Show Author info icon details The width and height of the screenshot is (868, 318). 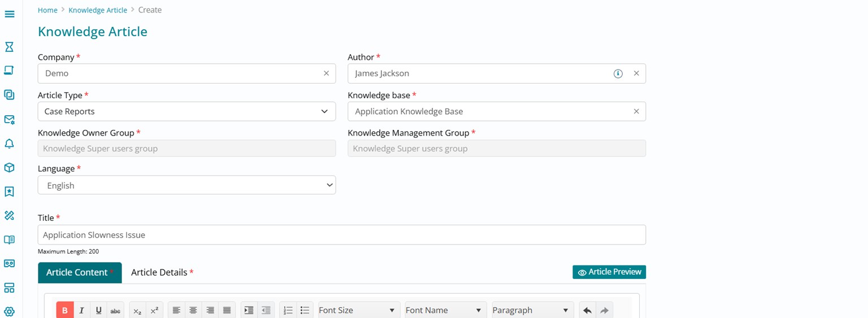(x=618, y=73)
